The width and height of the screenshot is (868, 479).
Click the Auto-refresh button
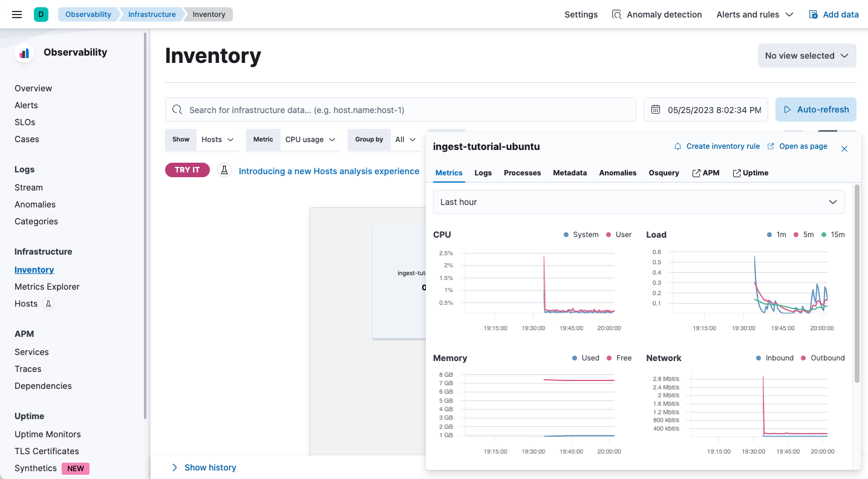click(815, 109)
